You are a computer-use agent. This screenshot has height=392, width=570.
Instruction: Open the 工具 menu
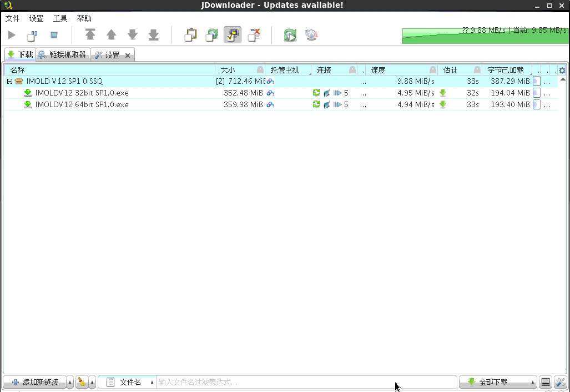[x=59, y=18]
